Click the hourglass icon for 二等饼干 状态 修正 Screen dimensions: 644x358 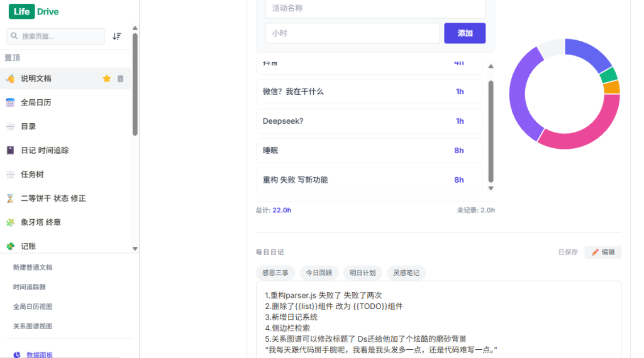(10, 198)
